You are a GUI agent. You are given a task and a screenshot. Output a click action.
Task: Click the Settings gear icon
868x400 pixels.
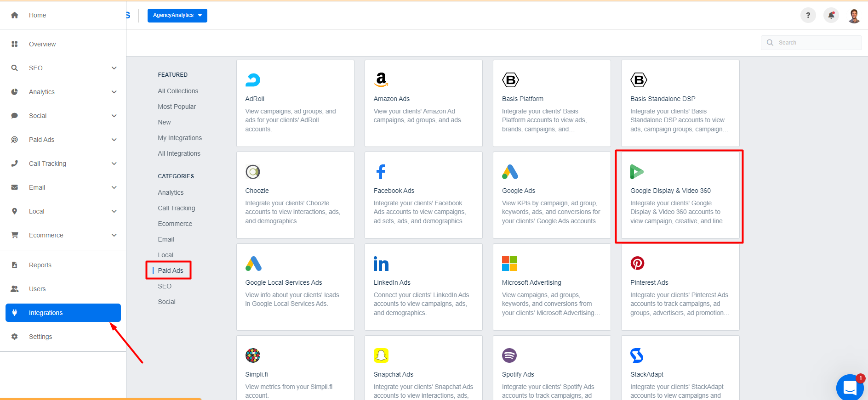15,337
